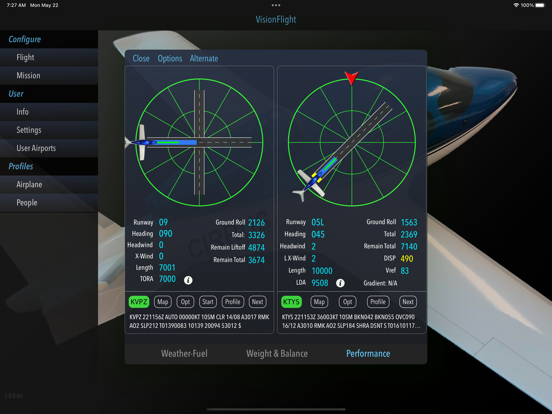Tap the Opt button under KVPZ
This screenshot has height=414, width=552.
click(x=185, y=302)
